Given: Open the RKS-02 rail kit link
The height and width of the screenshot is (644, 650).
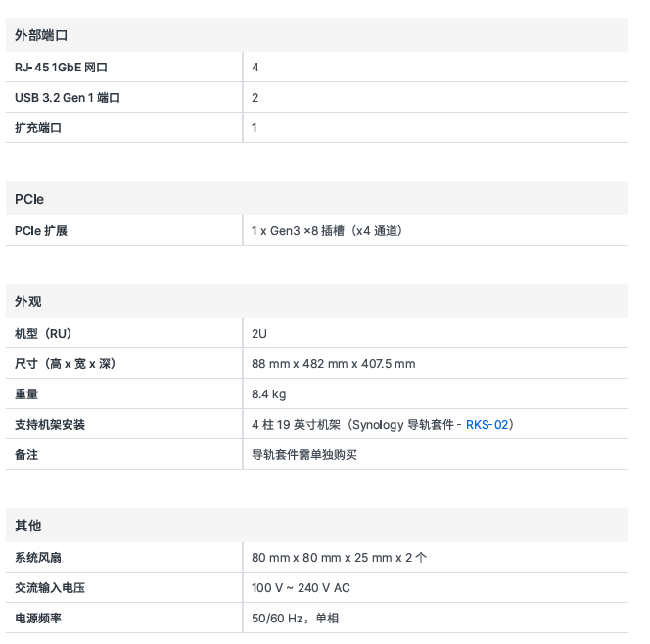Looking at the screenshot, I should 487,425.
